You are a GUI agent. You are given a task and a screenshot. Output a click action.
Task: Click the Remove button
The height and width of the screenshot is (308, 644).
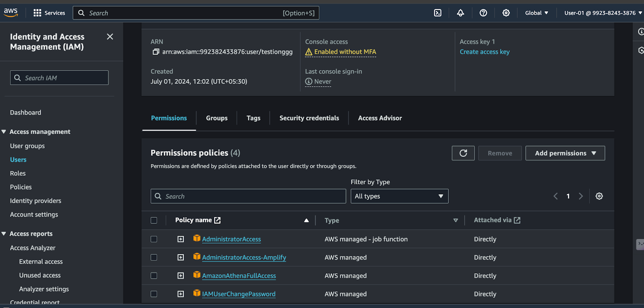coord(500,153)
